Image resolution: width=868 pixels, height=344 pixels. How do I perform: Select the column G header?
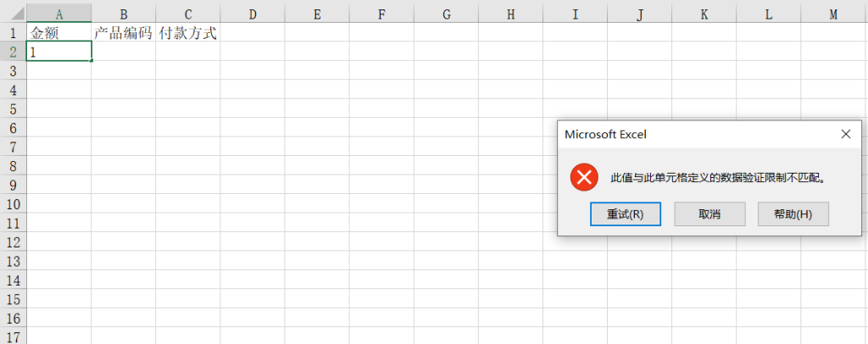[446, 13]
